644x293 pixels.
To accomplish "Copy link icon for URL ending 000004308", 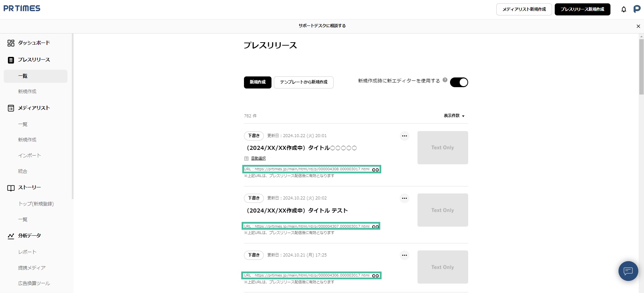I will click(376, 170).
